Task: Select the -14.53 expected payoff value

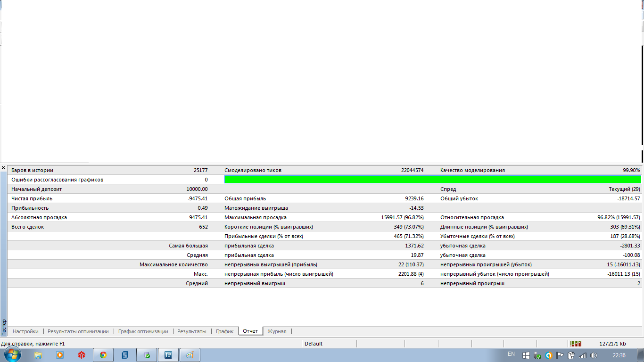Action: click(416, 208)
